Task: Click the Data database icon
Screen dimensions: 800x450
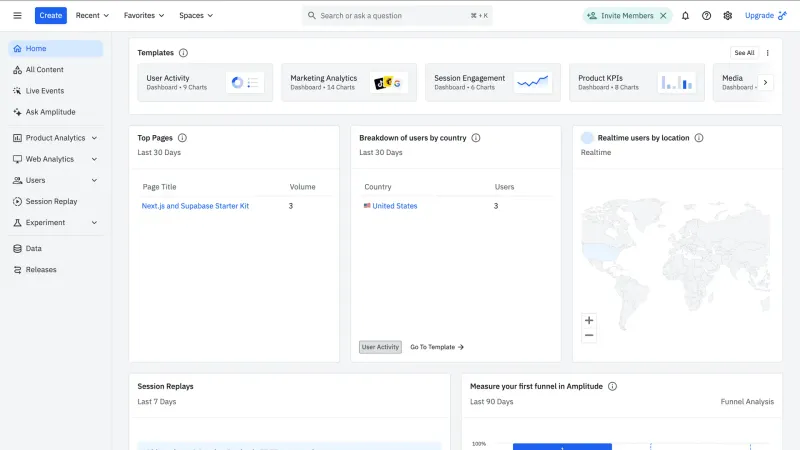Action: pyautogui.click(x=17, y=248)
